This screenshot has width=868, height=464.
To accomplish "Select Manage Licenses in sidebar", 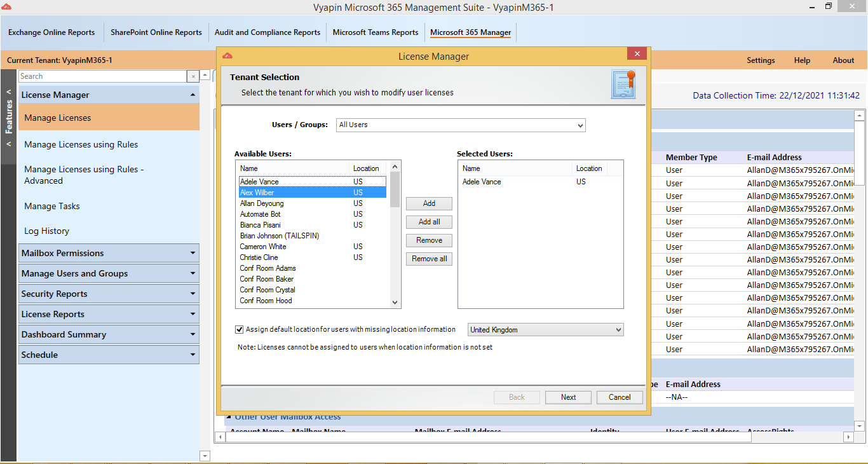I will pyautogui.click(x=109, y=118).
